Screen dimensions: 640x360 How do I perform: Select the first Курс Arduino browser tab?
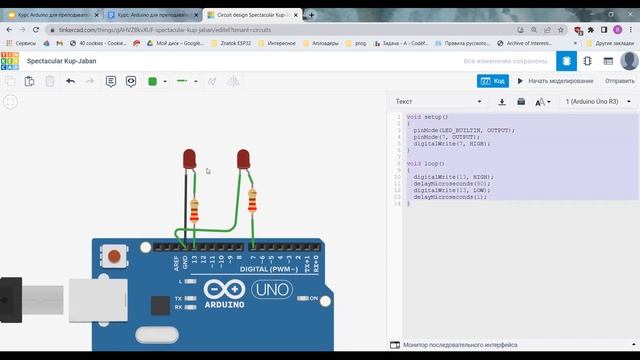(x=53, y=15)
